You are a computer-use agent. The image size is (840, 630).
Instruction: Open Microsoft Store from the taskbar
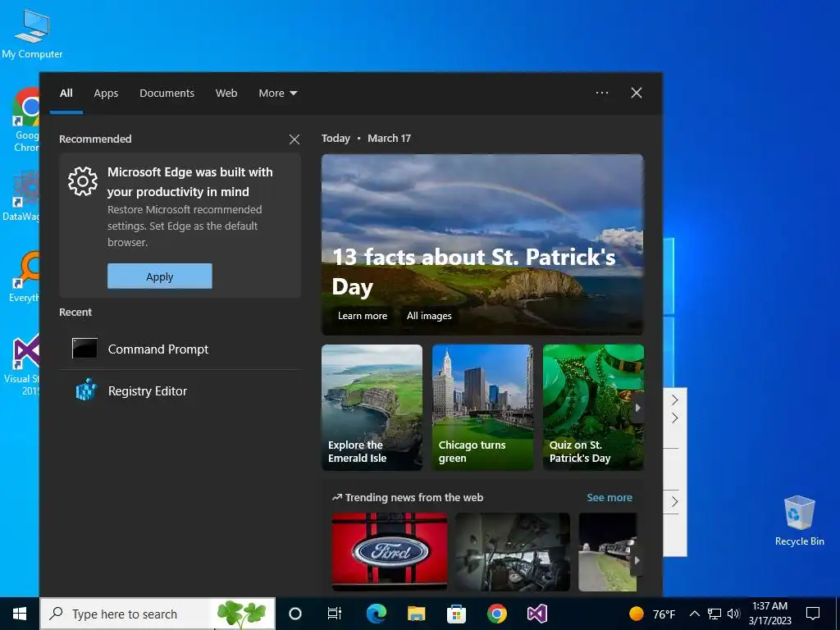pos(456,614)
